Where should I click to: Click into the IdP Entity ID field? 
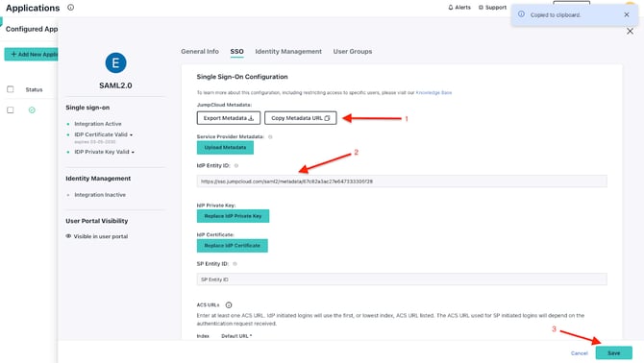(x=402, y=181)
